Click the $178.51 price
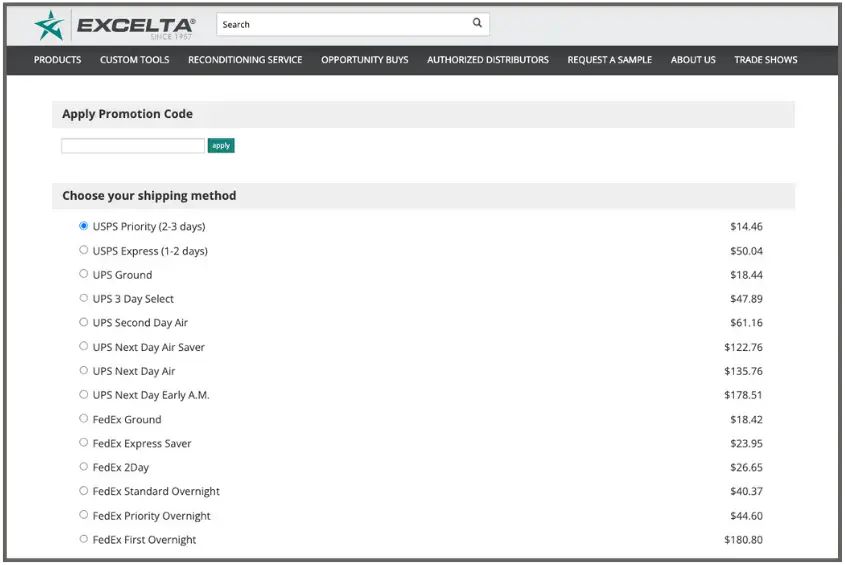The width and height of the screenshot is (845, 565). (743, 395)
